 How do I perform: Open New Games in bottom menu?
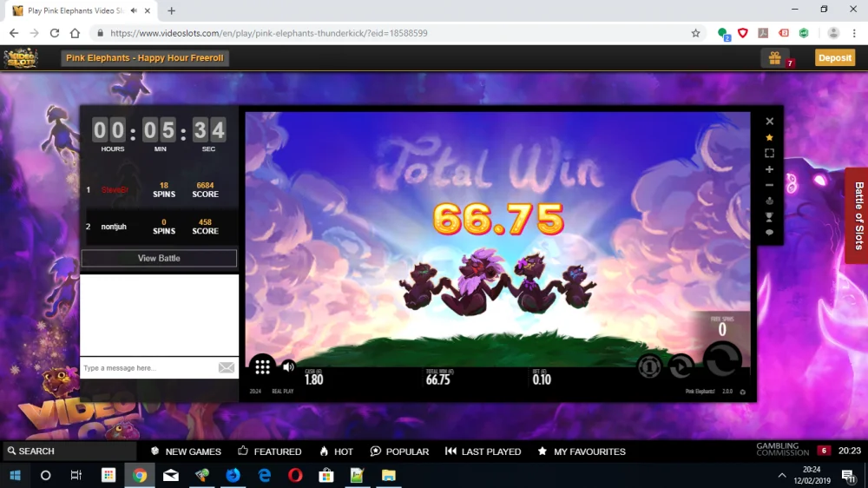186,452
